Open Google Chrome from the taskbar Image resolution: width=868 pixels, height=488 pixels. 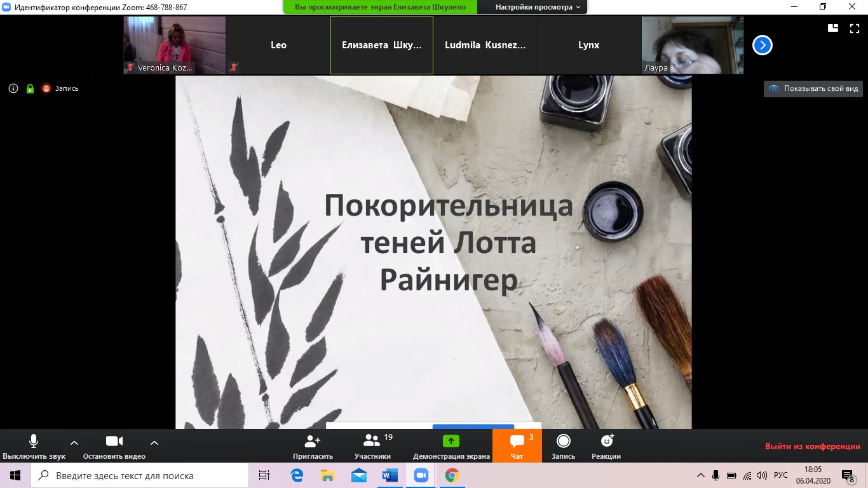click(452, 475)
